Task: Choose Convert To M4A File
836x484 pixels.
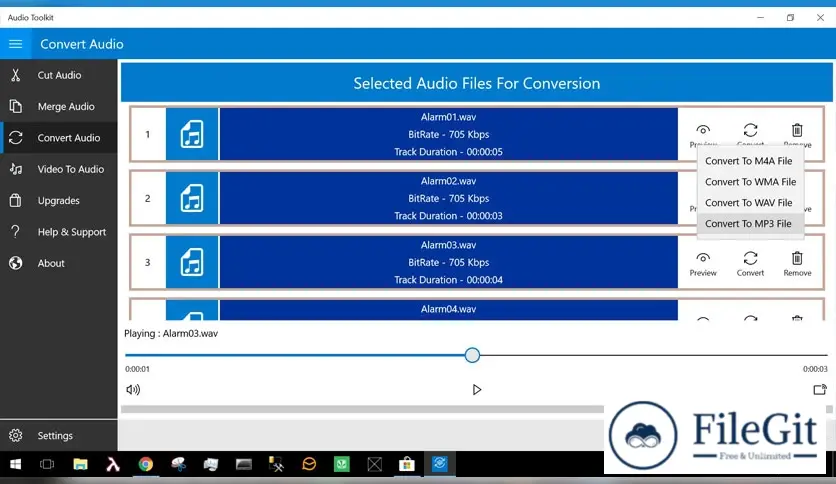Action: click(750, 161)
